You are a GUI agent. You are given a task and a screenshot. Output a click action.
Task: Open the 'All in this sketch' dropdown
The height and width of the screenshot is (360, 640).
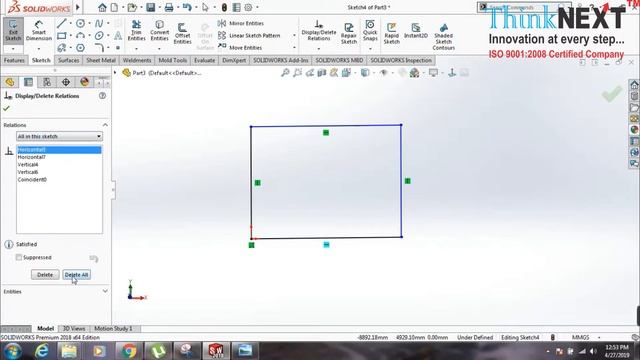tap(59, 136)
